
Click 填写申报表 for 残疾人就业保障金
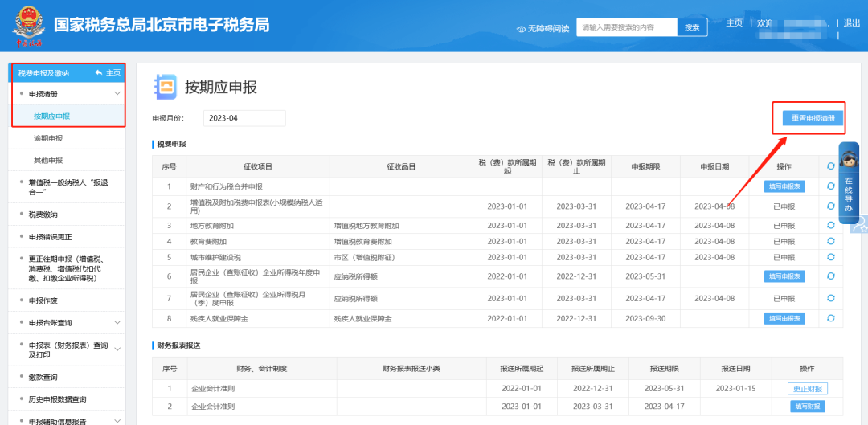[x=784, y=318]
